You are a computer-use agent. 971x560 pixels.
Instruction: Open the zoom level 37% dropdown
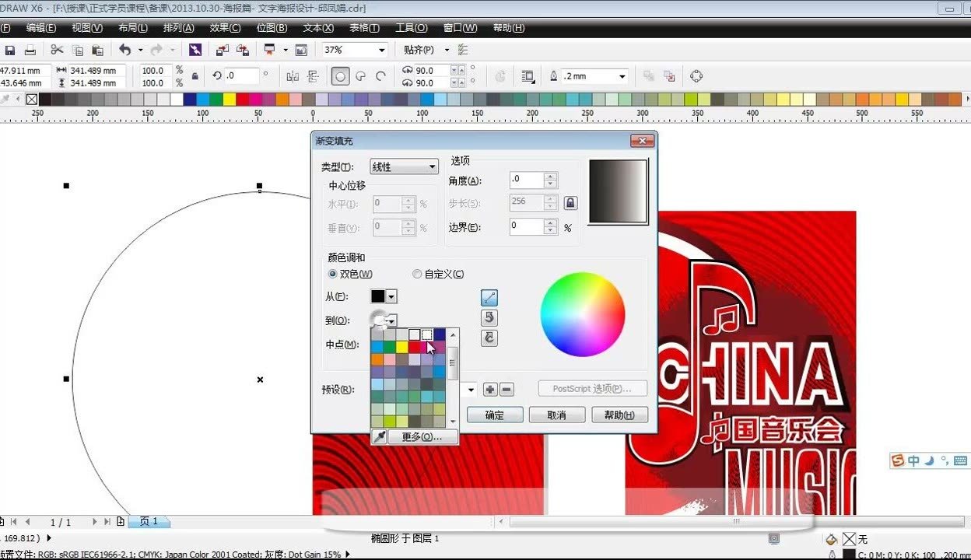coord(381,50)
